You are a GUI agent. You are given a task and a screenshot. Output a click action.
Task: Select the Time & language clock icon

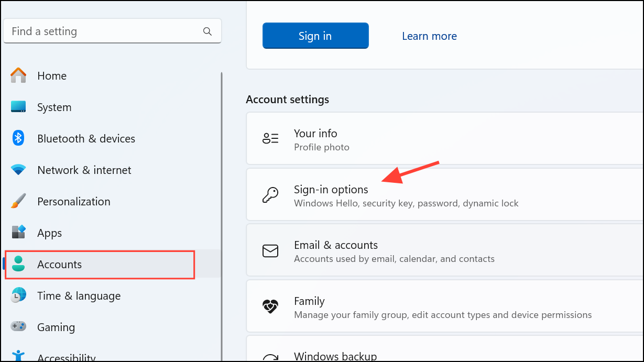click(18, 295)
